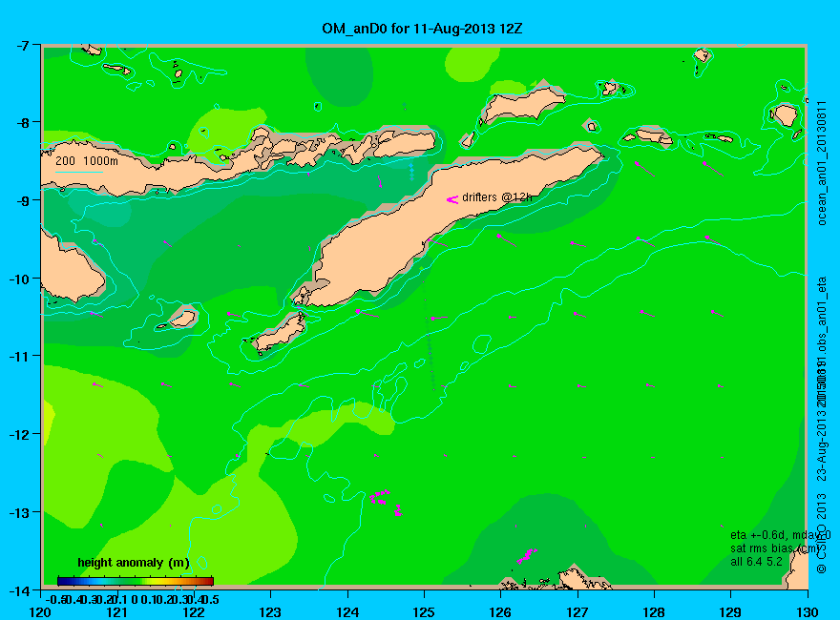Click the y-axis label '-14'
Screen dimensions: 840x620
click(19, 590)
